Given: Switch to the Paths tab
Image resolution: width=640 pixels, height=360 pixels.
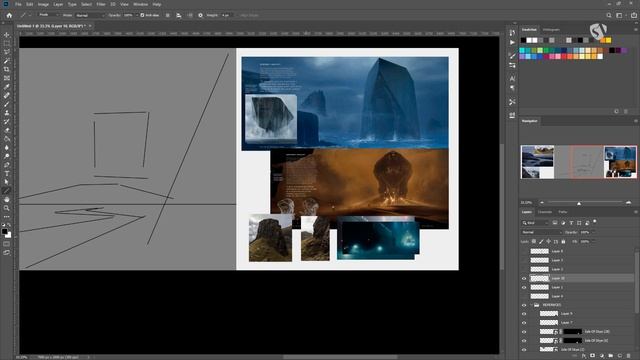Looking at the screenshot, I should coord(563,212).
